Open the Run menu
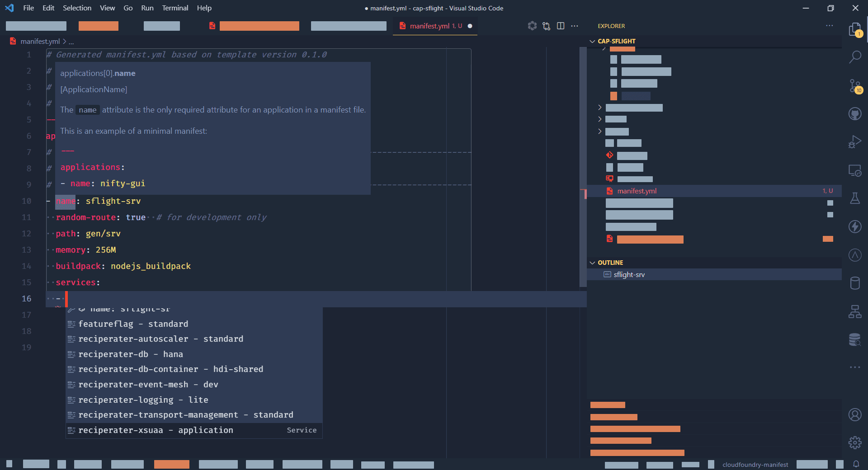The height and width of the screenshot is (470, 868). [147, 8]
